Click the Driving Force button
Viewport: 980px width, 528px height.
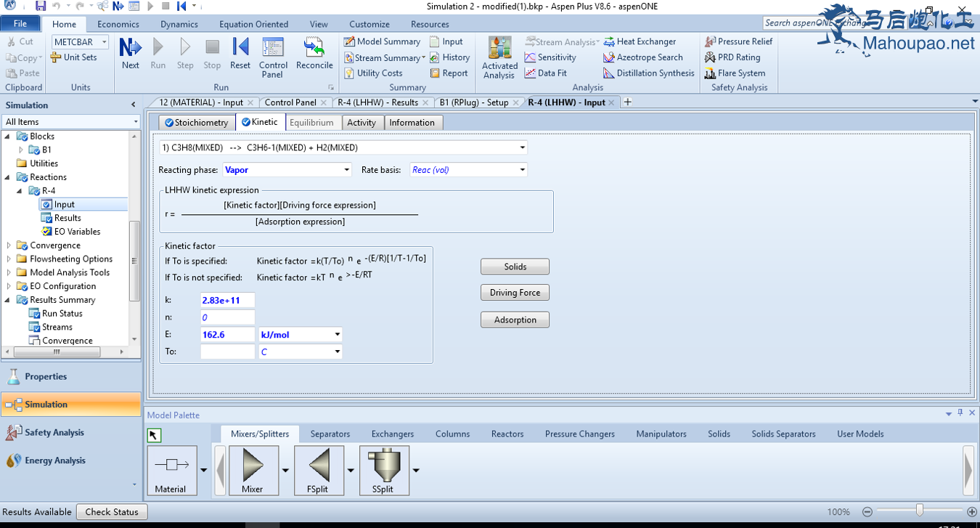(x=515, y=293)
